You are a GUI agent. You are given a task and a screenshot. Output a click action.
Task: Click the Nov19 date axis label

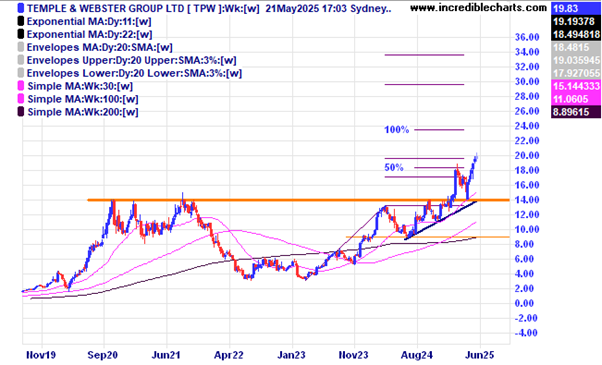(x=41, y=355)
